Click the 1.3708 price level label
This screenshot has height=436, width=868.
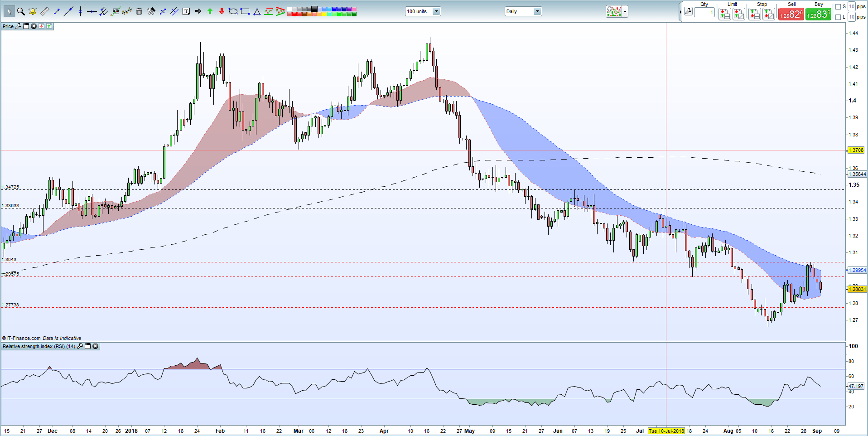pyautogui.click(x=856, y=150)
